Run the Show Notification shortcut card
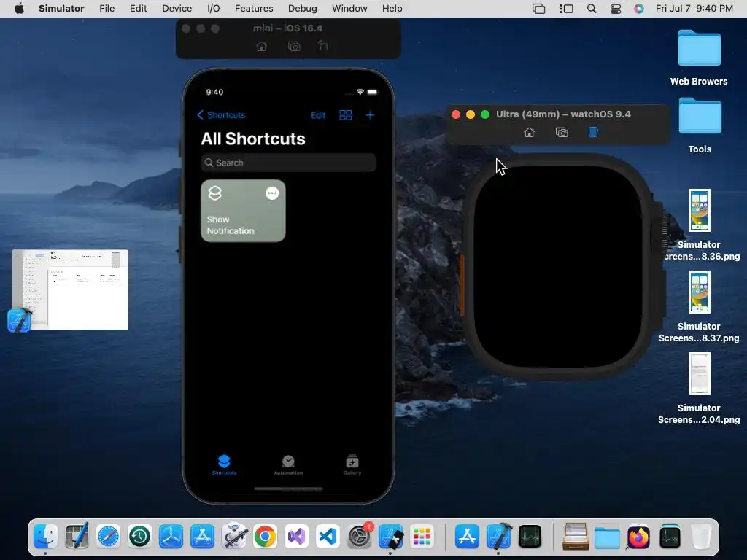 (243, 211)
